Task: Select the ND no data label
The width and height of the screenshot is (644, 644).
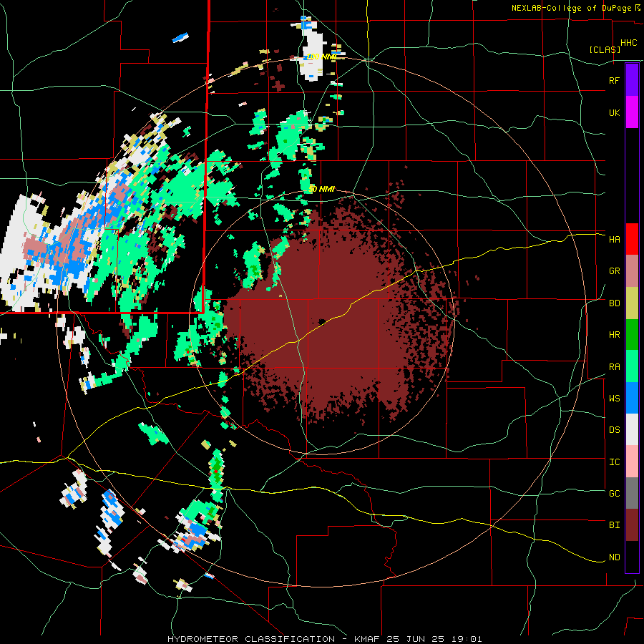Action: coord(614,557)
